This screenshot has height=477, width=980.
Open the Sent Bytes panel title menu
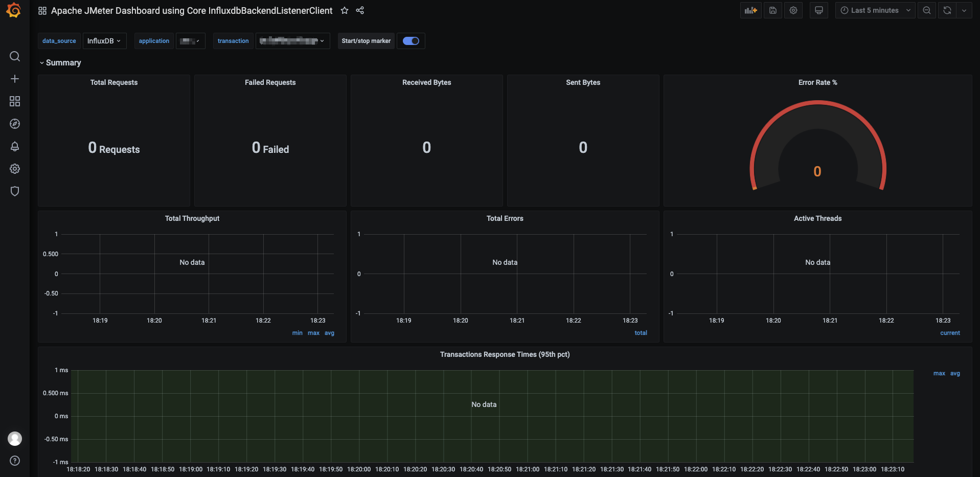point(583,82)
